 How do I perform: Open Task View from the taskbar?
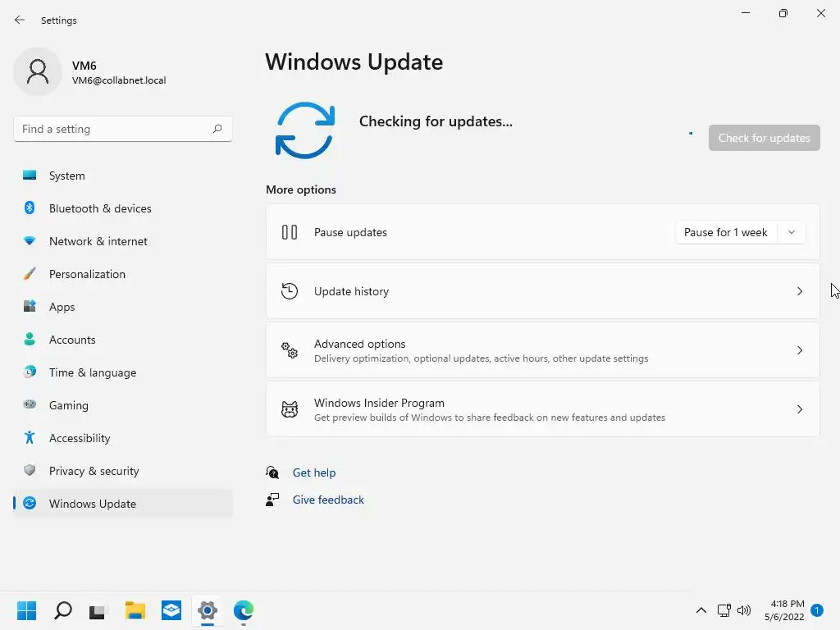click(x=98, y=610)
